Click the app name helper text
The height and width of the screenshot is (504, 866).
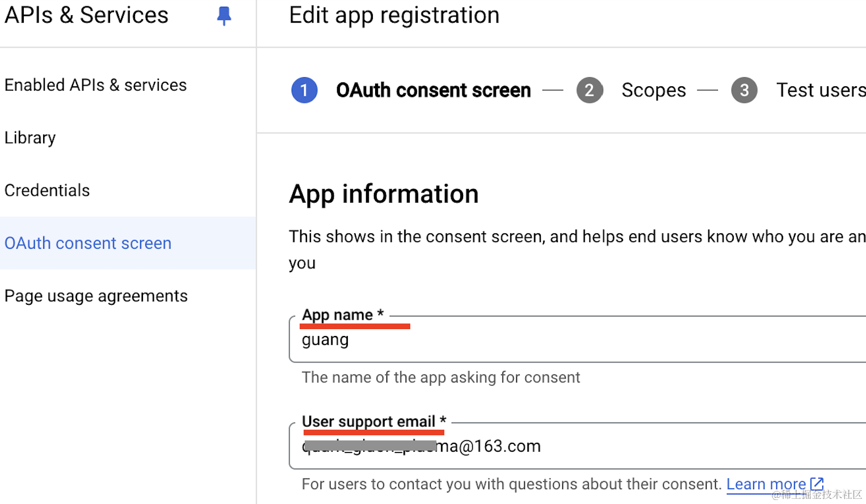[x=440, y=377]
